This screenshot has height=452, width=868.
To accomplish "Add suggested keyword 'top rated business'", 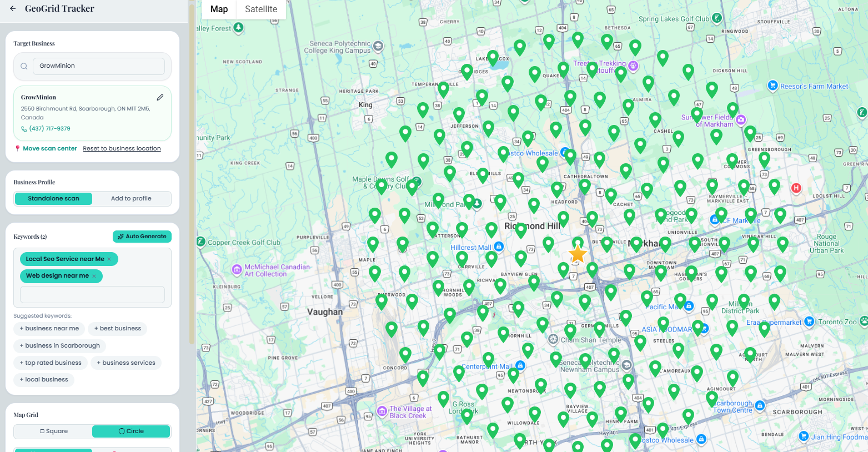I will [x=51, y=363].
